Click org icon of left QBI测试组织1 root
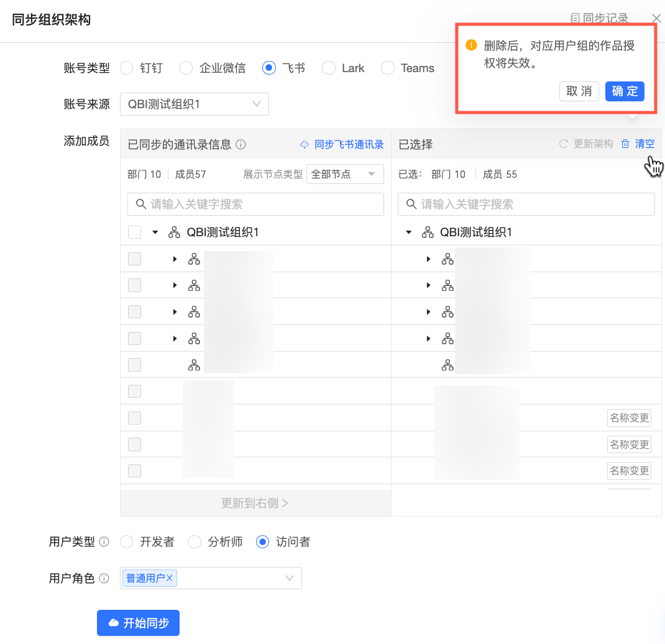The image size is (665, 644). click(174, 232)
